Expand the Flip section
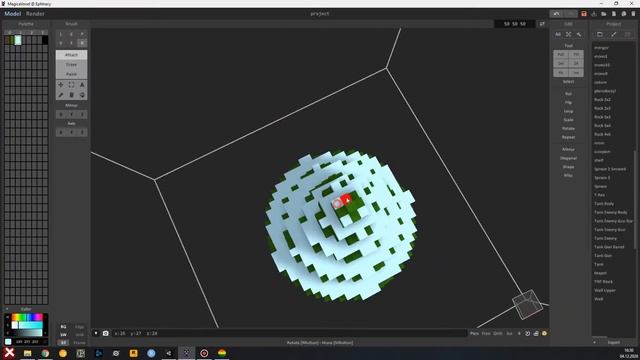This screenshot has width=640, height=360. tap(569, 102)
